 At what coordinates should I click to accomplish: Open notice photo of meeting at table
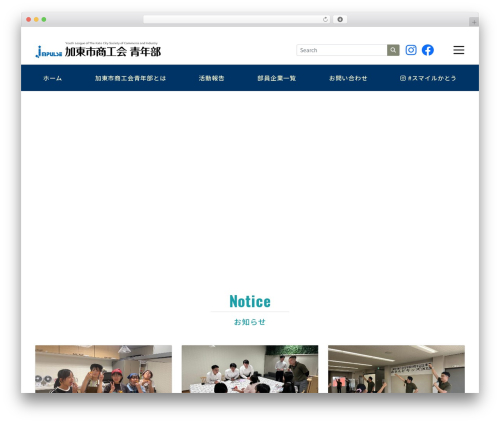tap(250, 369)
